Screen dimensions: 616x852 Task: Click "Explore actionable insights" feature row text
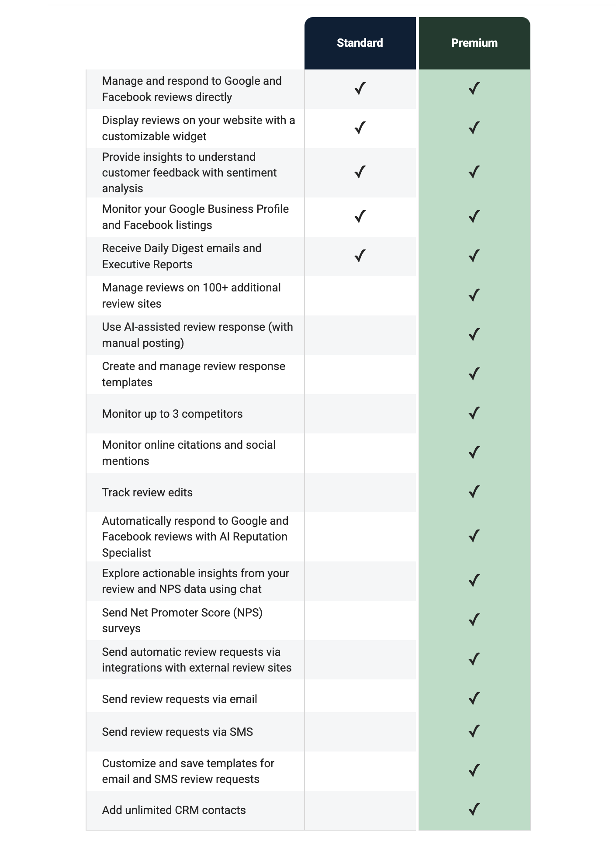195,581
